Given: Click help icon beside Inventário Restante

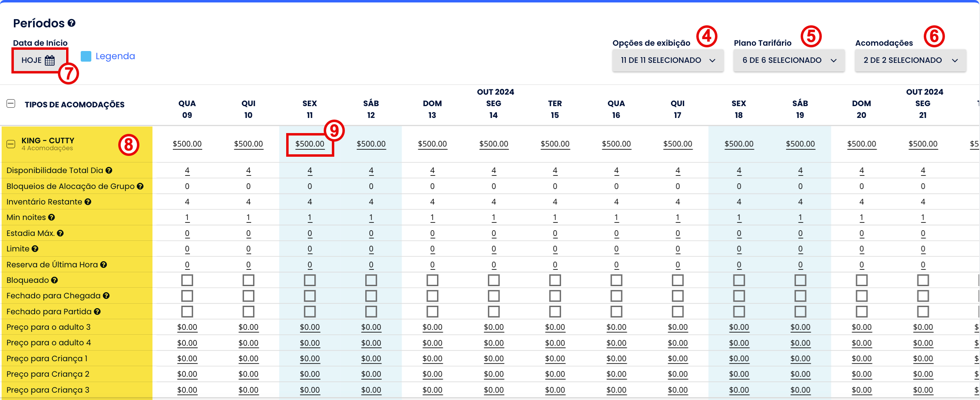Looking at the screenshot, I should 88,202.
